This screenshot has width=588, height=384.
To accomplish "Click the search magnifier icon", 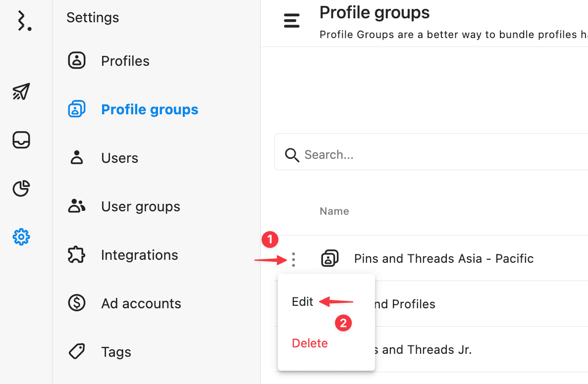I will coord(292,155).
